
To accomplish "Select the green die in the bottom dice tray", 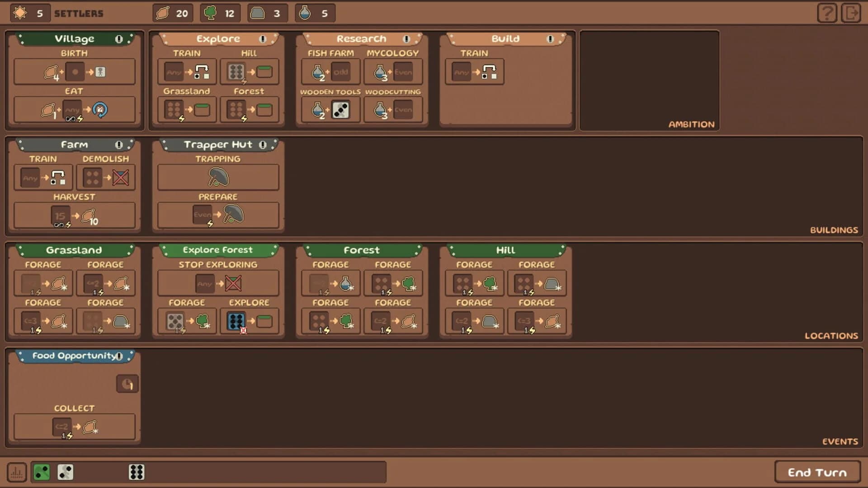I will tap(41, 472).
